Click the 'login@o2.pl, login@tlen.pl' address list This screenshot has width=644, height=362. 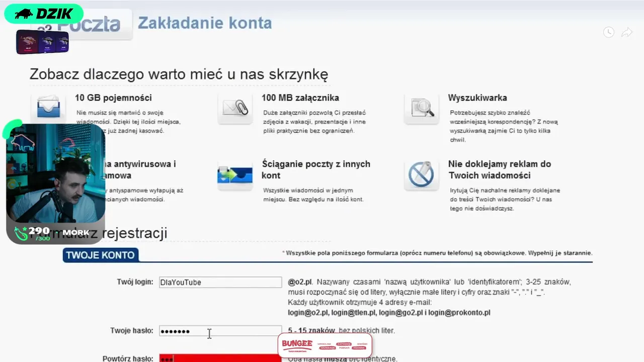(389, 313)
